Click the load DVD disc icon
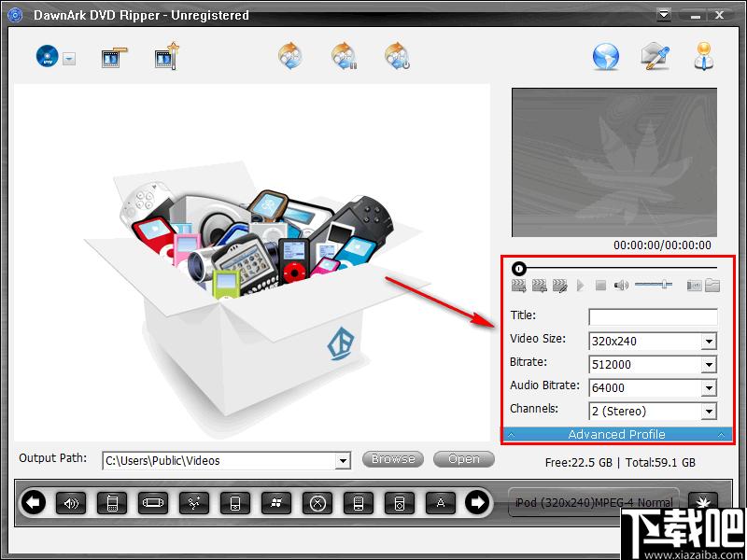 48,57
